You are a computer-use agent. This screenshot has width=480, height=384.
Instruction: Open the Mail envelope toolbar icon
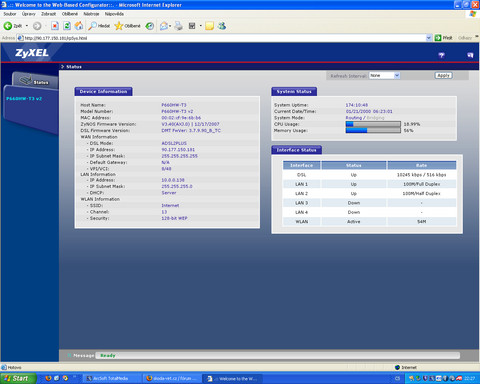[164, 26]
